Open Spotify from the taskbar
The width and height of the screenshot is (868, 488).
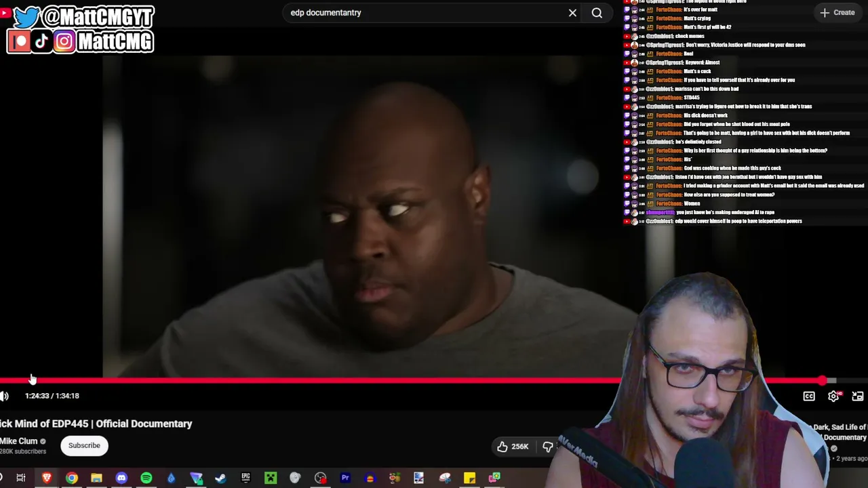146,478
